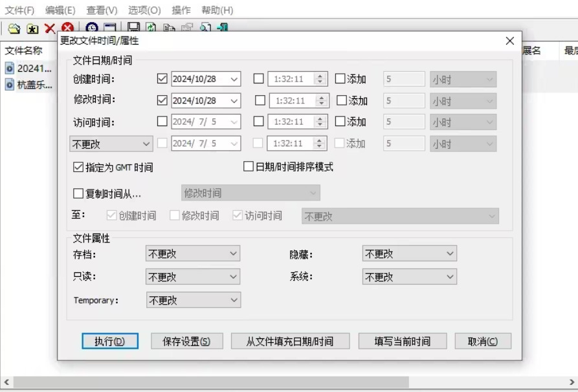The width and height of the screenshot is (578, 392).
Task: Click the red circle clear all files icon
Action: (x=67, y=28)
